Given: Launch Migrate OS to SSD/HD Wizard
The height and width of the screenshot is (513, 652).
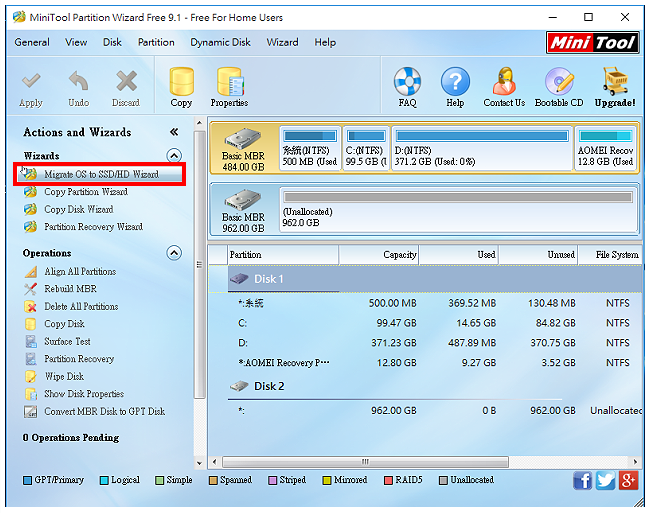Looking at the screenshot, I should pos(100,174).
